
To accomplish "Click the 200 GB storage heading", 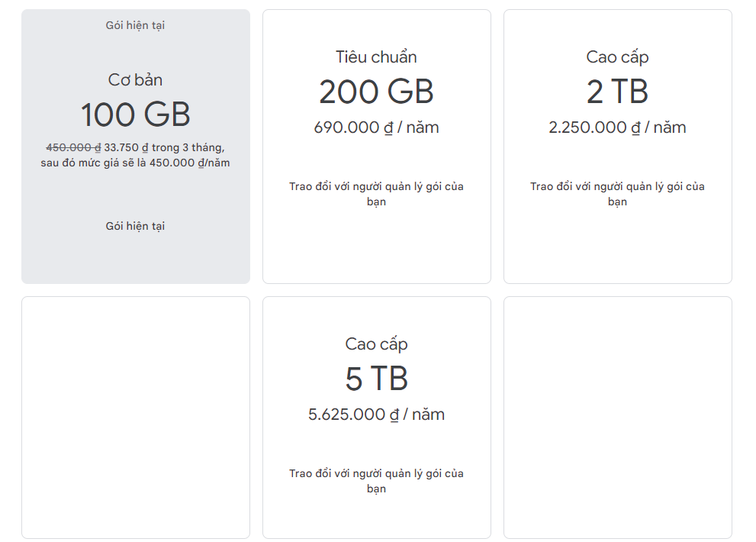I will pyautogui.click(x=376, y=92).
